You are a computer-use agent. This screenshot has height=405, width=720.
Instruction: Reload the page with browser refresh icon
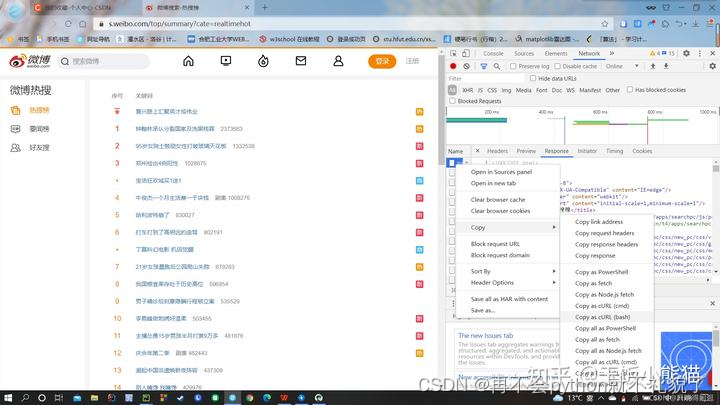(68, 23)
